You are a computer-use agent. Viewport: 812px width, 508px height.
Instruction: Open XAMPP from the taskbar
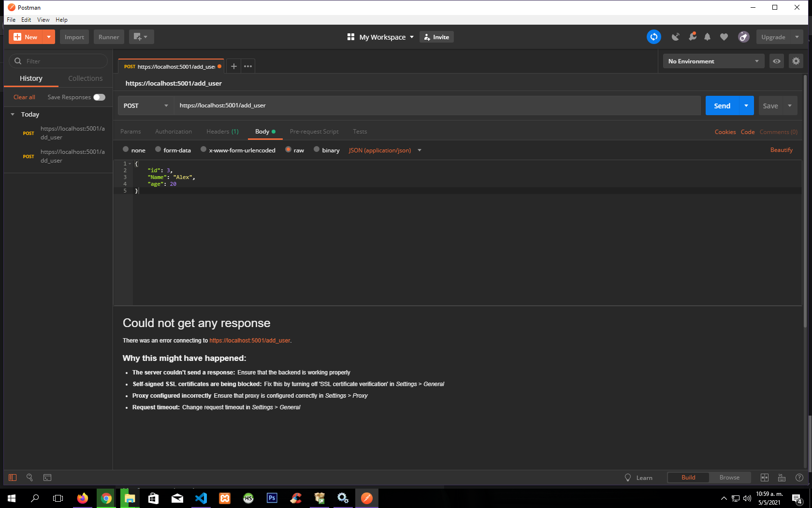point(225,498)
